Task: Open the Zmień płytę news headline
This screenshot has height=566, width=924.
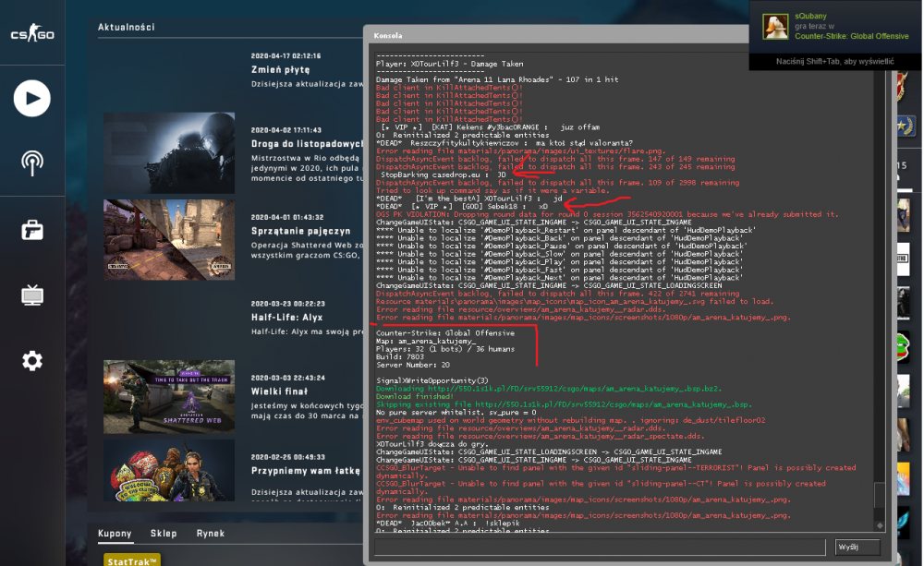Action: point(281,69)
